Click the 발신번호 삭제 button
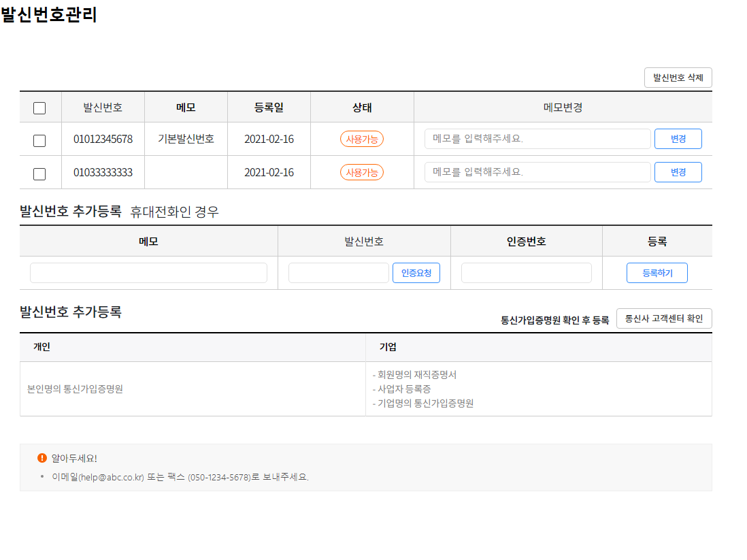 (x=678, y=78)
